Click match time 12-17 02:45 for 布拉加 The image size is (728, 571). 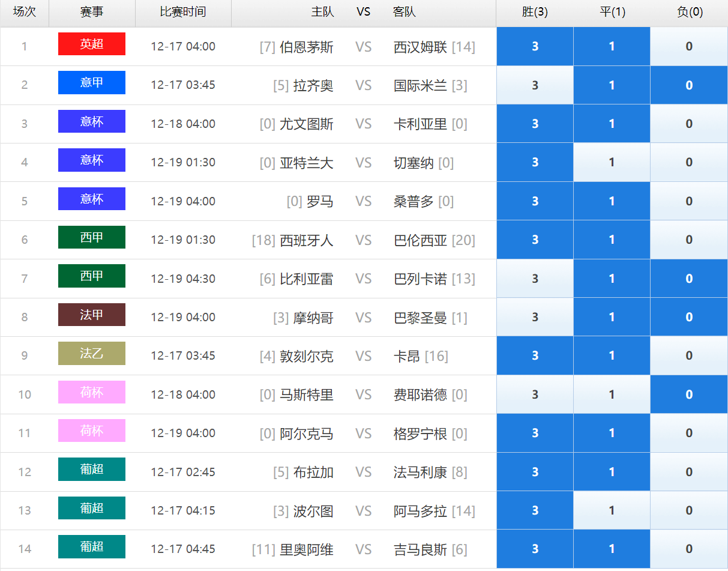(183, 472)
